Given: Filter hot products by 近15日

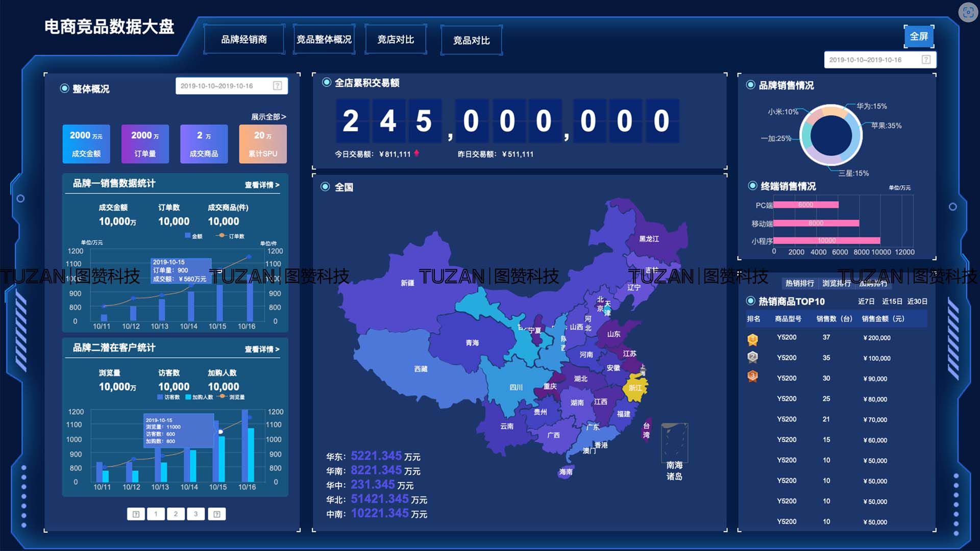Looking at the screenshot, I should [892, 302].
